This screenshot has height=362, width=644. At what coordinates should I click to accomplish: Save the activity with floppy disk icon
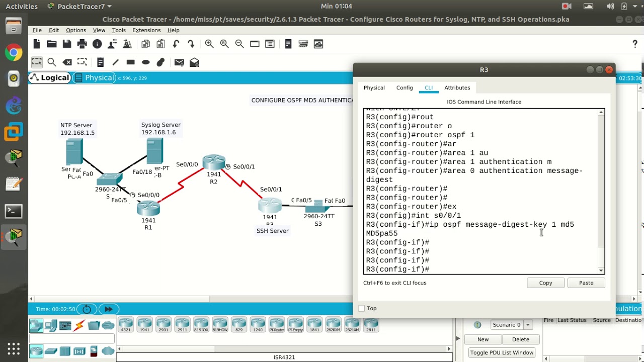point(67,44)
